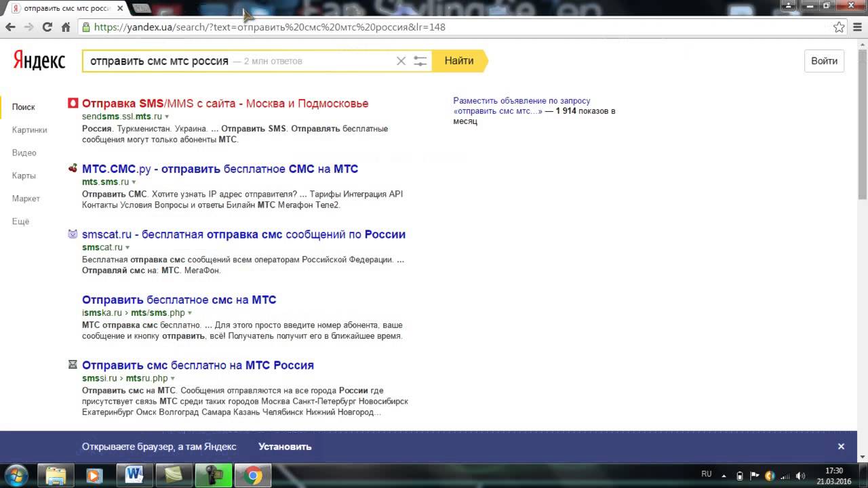Click the cherry favicon beside МТС.СМС.ру result
This screenshot has width=868, height=488.
click(73, 168)
